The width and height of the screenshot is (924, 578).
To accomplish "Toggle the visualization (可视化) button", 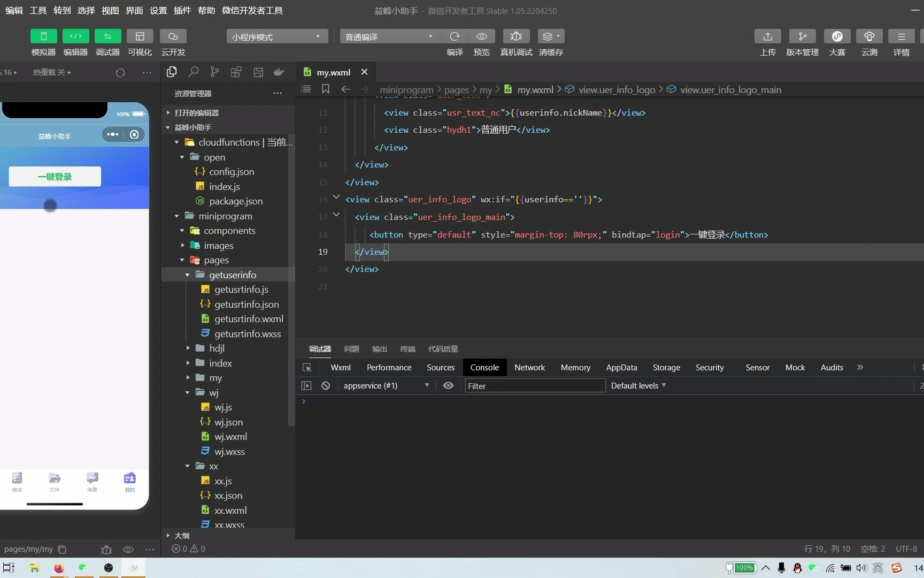I will tap(140, 36).
